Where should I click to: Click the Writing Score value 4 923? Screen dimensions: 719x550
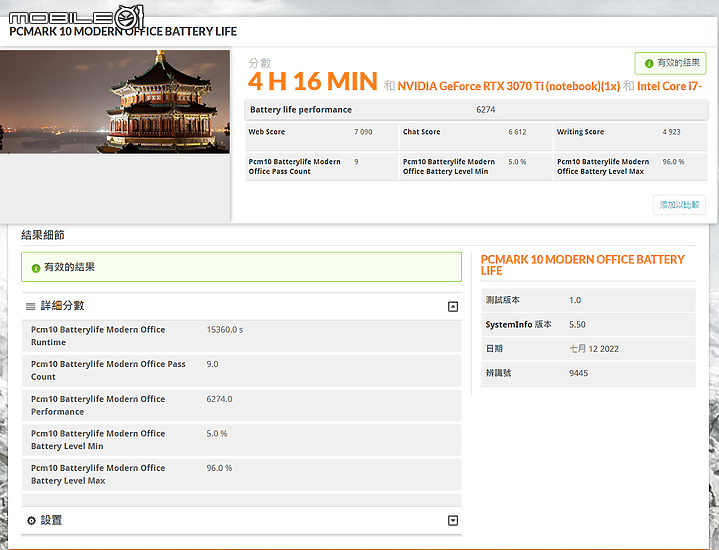click(x=671, y=132)
